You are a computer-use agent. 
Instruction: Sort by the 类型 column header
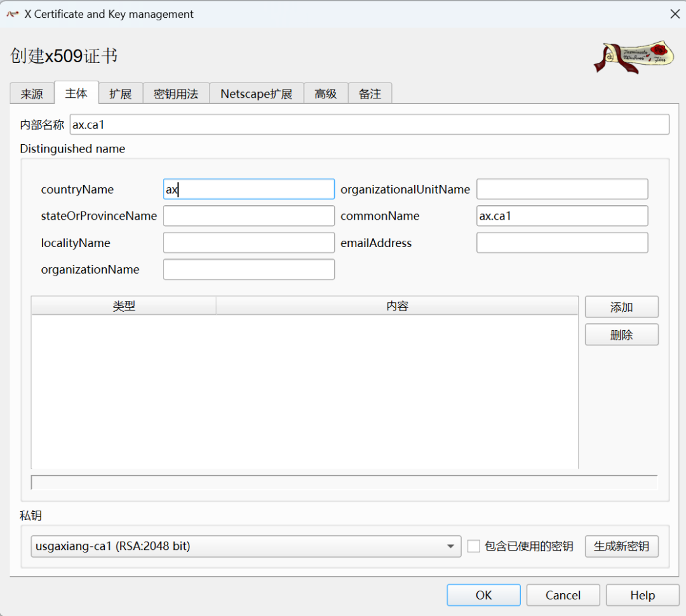pos(124,306)
